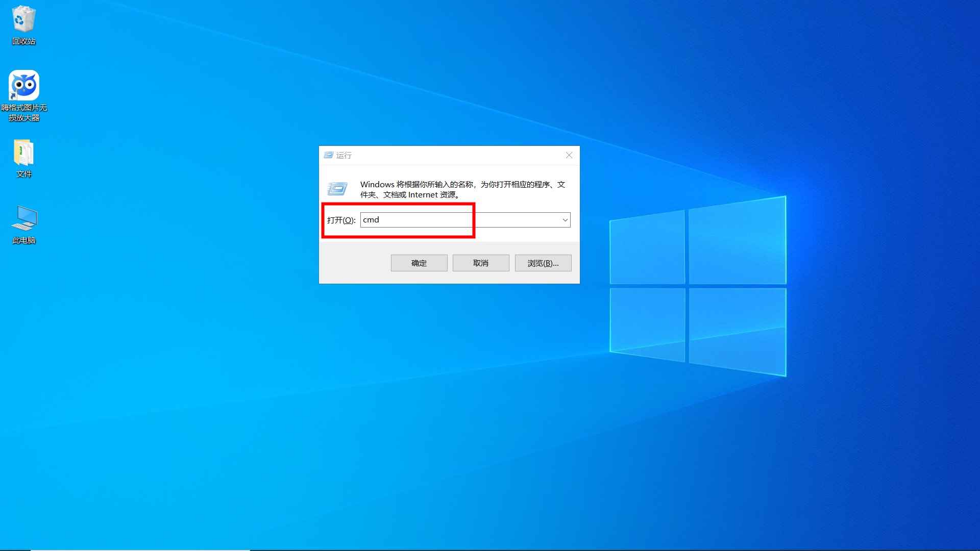Screen dimensions: 980x551
Task: Select the 文件 folder icon
Action: [23, 153]
